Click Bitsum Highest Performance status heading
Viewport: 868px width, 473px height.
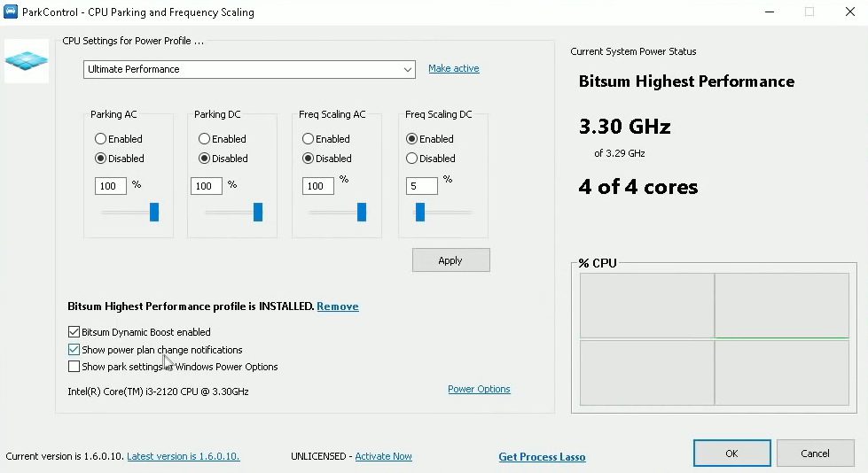(x=686, y=81)
